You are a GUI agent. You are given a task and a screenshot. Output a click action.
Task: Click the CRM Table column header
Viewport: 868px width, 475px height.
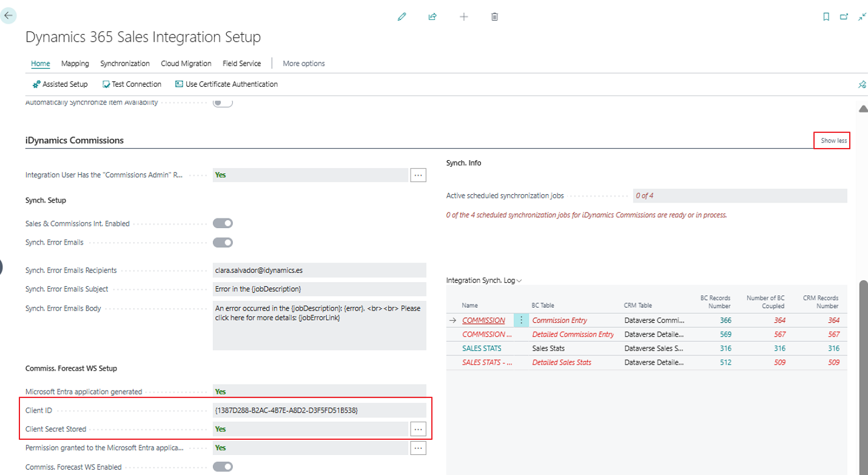(x=638, y=305)
